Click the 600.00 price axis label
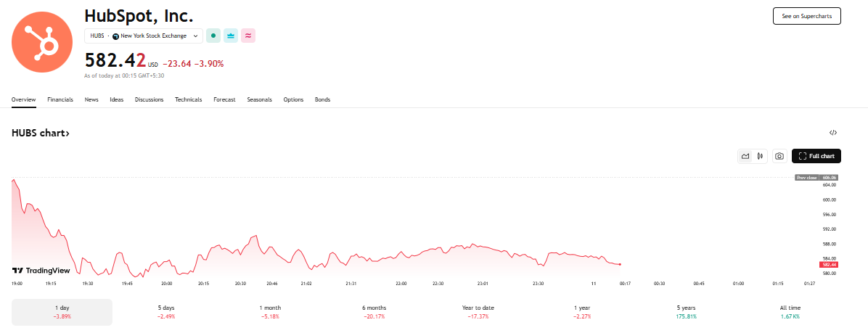The height and width of the screenshot is (333, 868). pyautogui.click(x=830, y=200)
